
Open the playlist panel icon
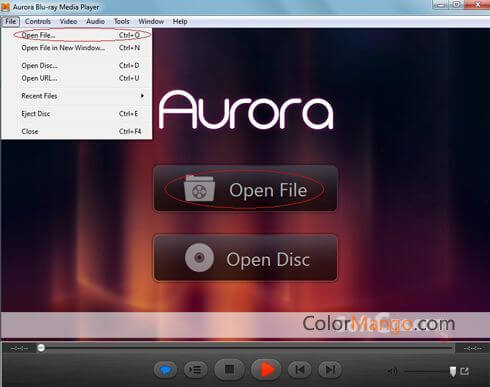click(195, 369)
